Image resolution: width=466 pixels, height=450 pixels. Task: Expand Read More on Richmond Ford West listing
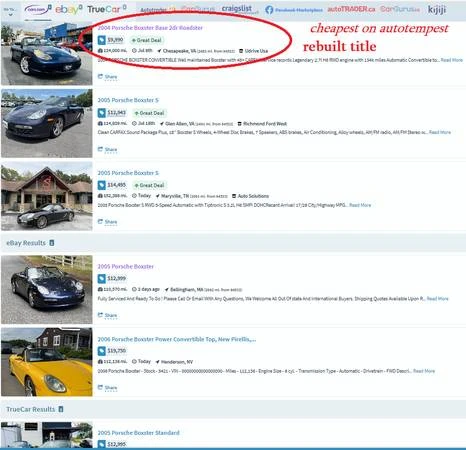pos(440,132)
